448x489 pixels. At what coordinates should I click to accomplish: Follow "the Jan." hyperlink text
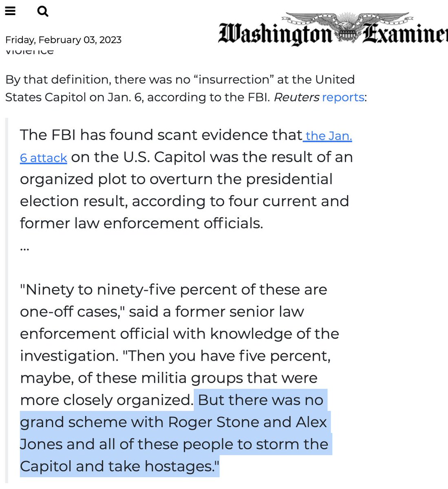pyautogui.click(x=329, y=135)
